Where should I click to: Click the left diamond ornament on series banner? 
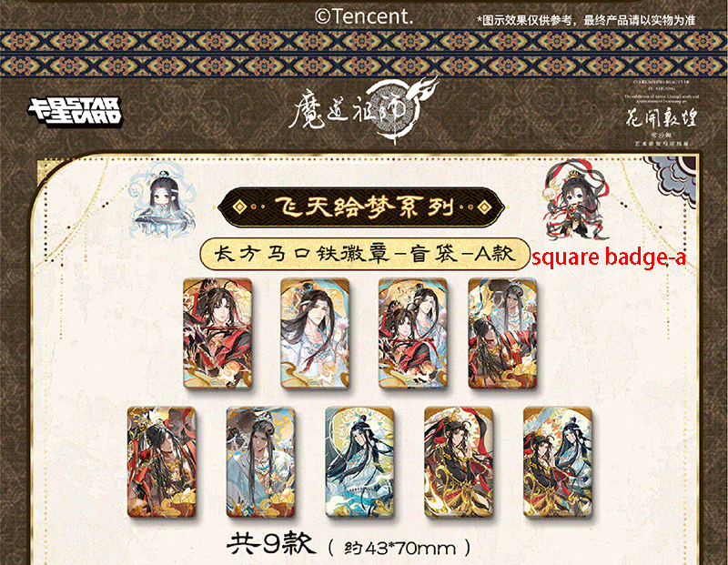click(x=239, y=207)
